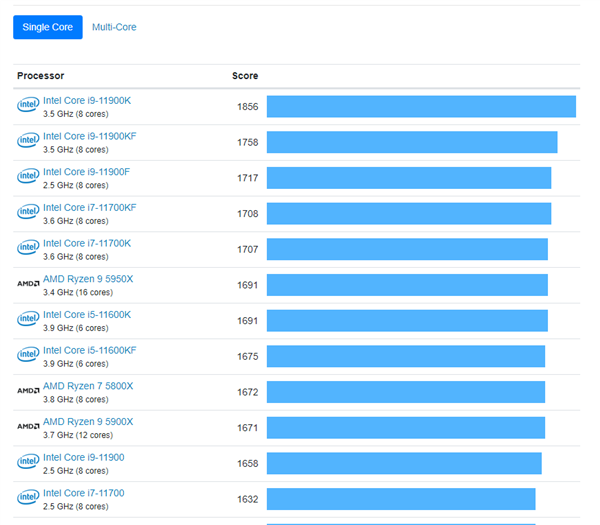Click the Intel logo beside Core i9-11900KF
Viewport: 600px width, 525px height.
28,141
